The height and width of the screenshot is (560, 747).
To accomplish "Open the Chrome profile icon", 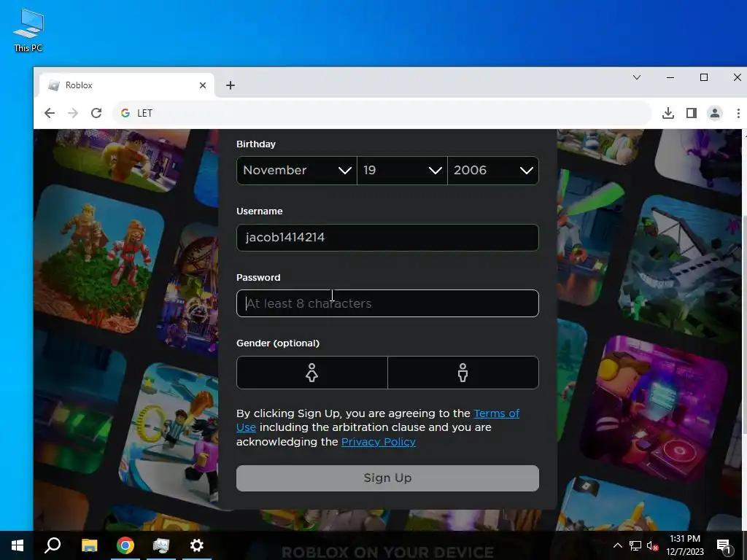I will pos(715,113).
